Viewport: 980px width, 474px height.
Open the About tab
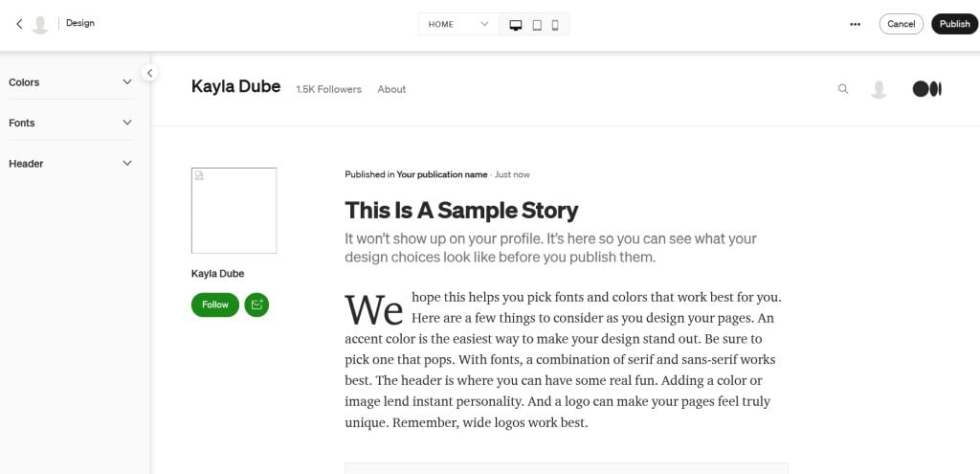[391, 89]
